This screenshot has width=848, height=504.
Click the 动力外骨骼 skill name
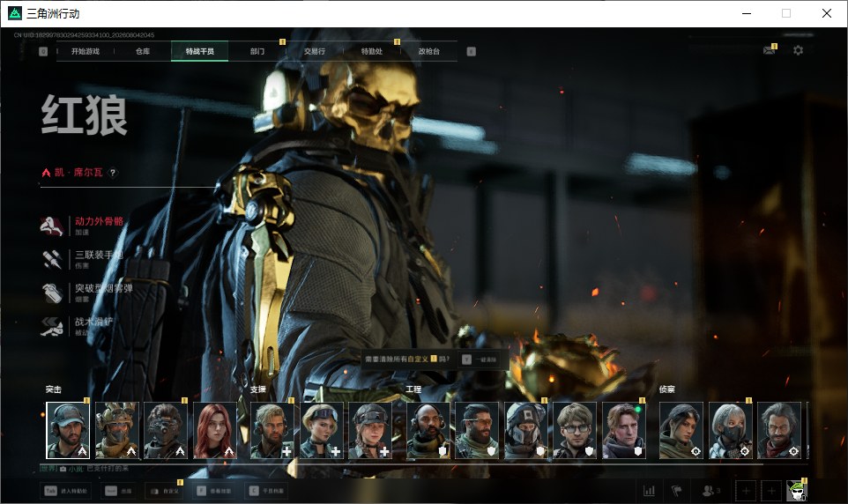pyautogui.click(x=99, y=221)
